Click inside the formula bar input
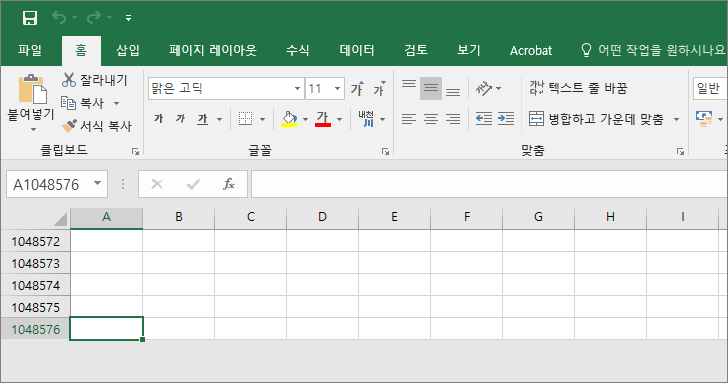The width and height of the screenshot is (728, 383). (489, 184)
